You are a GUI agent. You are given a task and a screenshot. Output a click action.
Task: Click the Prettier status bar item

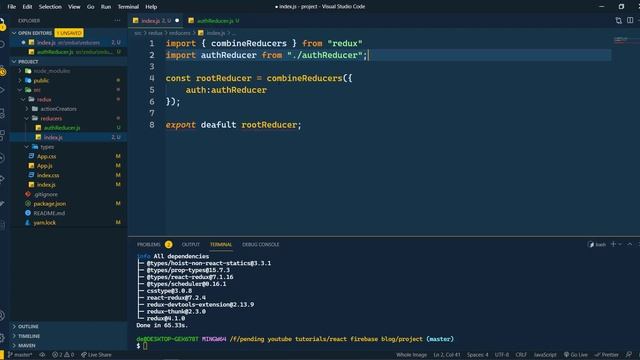607,355
